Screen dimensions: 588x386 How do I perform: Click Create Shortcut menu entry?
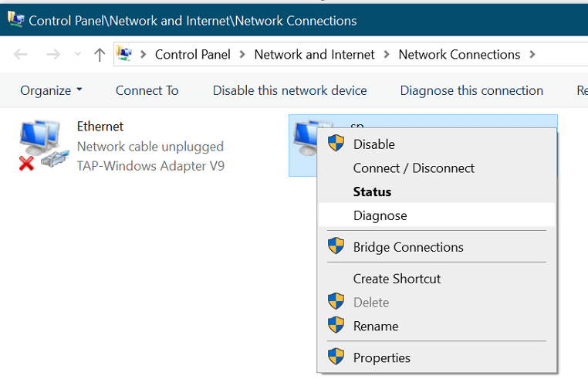point(397,279)
